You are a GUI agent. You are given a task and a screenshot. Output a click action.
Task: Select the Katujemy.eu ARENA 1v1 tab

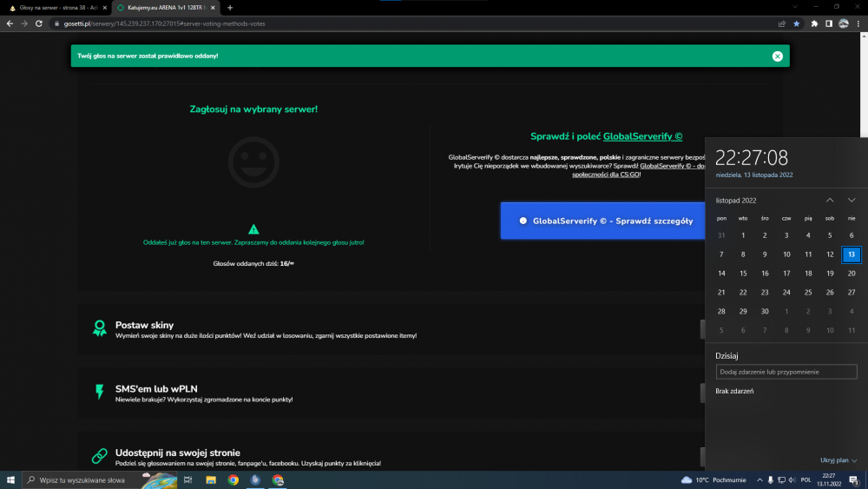coord(165,8)
